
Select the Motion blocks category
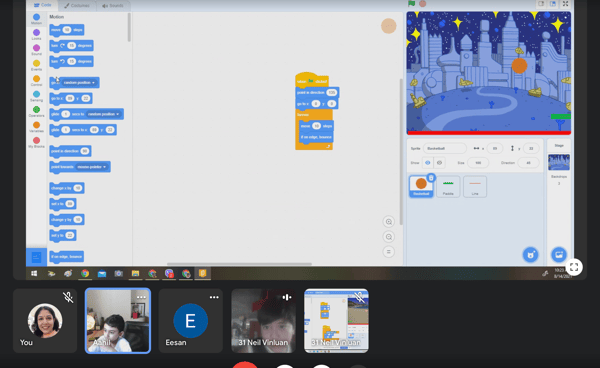pyautogui.click(x=36, y=19)
